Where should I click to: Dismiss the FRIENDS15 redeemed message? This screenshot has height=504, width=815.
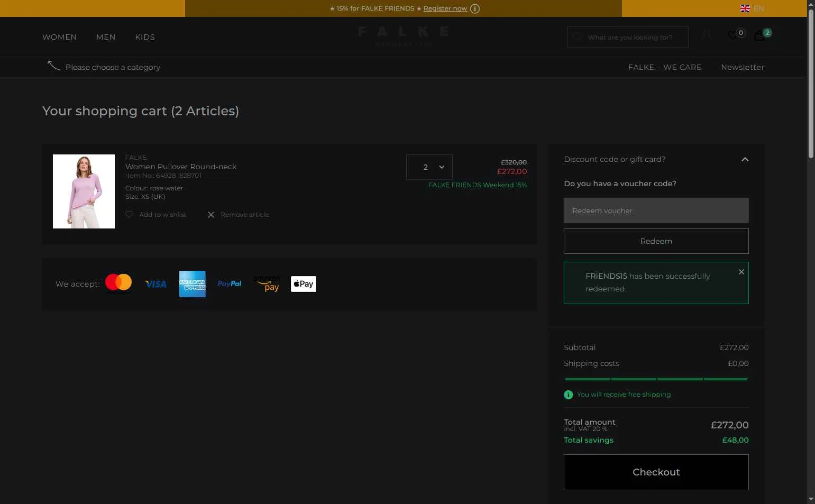point(741,272)
